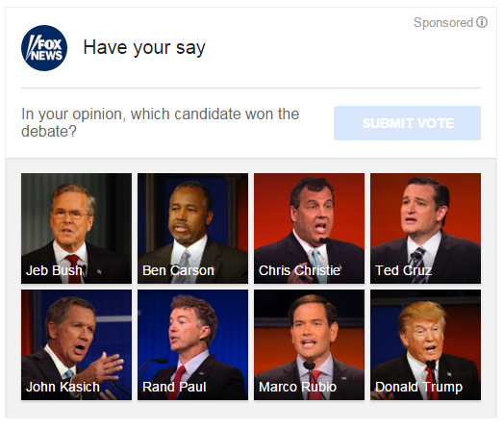Select the John Kasich photo tile

pos(77,344)
